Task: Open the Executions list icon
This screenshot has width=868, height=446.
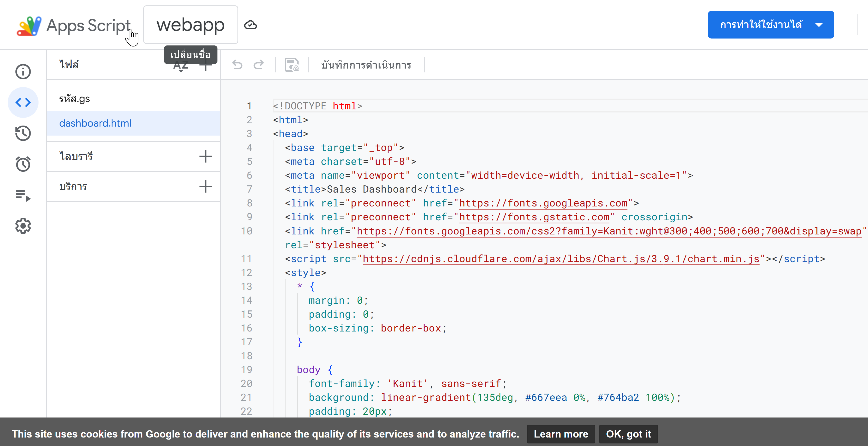Action: click(x=23, y=195)
